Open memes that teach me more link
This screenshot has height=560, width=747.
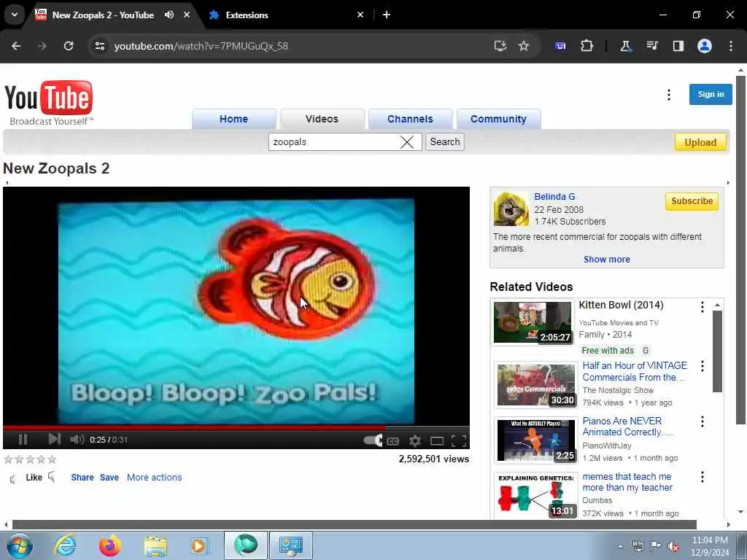click(627, 482)
